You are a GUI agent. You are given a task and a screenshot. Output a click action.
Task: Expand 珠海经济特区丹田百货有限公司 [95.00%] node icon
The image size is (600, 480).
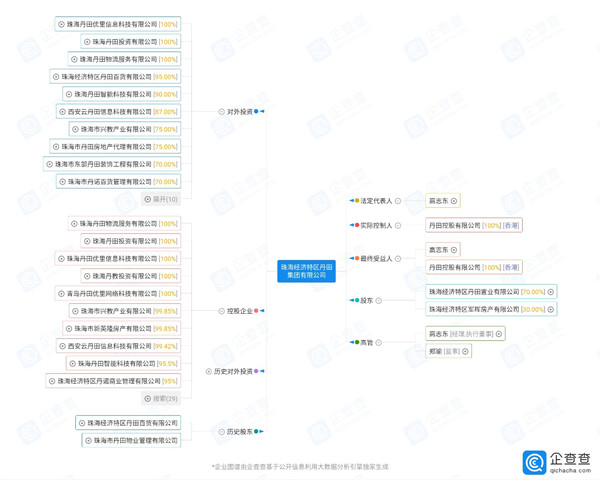pyautogui.click(x=56, y=77)
